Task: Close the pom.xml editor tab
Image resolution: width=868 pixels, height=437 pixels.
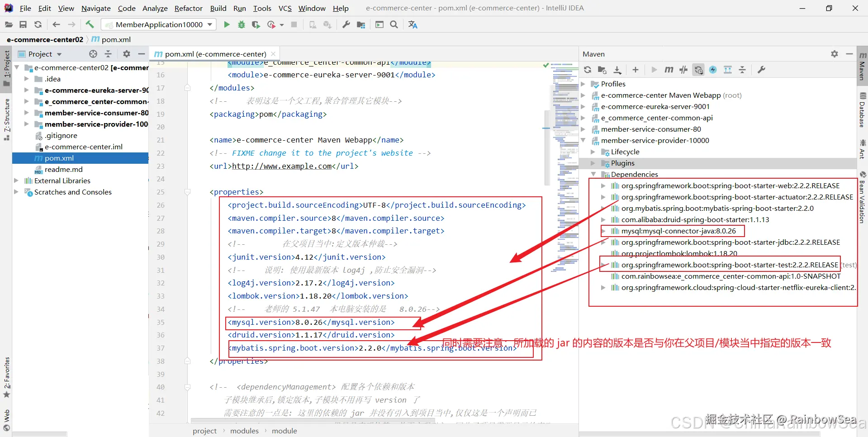Action: click(x=273, y=54)
